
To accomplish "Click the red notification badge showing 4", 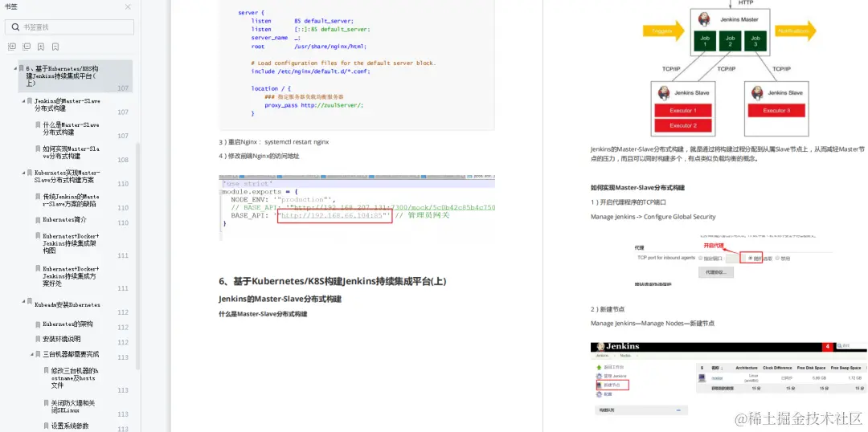I will [x=828, y=347].
